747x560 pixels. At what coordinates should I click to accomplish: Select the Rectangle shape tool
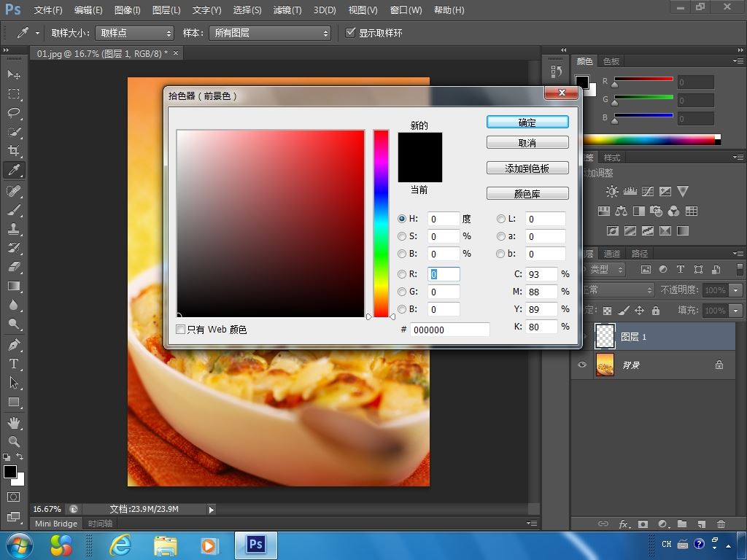(14, 402)
